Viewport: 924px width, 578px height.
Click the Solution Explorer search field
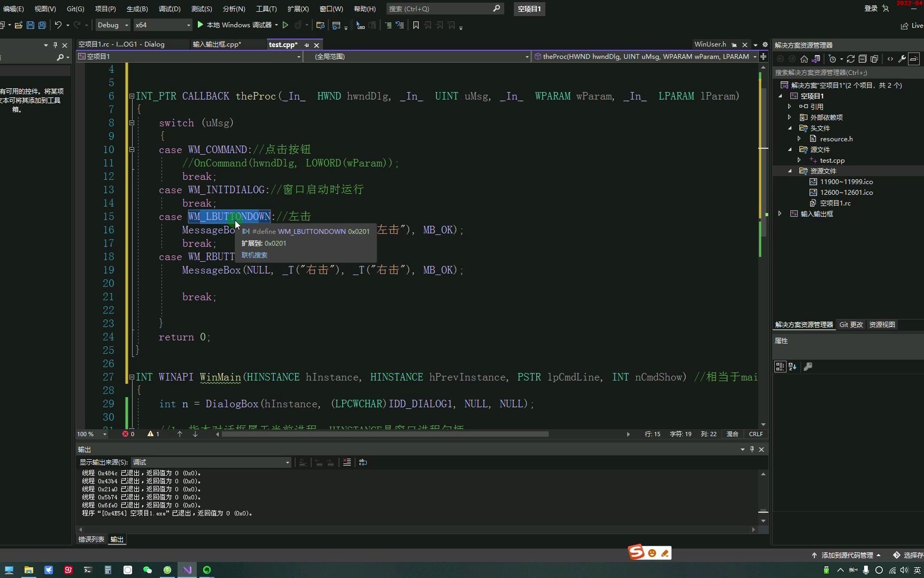click(848, 72)
